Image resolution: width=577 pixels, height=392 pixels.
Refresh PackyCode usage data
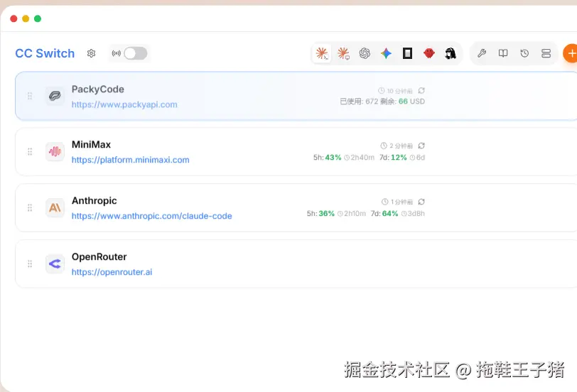421,90
